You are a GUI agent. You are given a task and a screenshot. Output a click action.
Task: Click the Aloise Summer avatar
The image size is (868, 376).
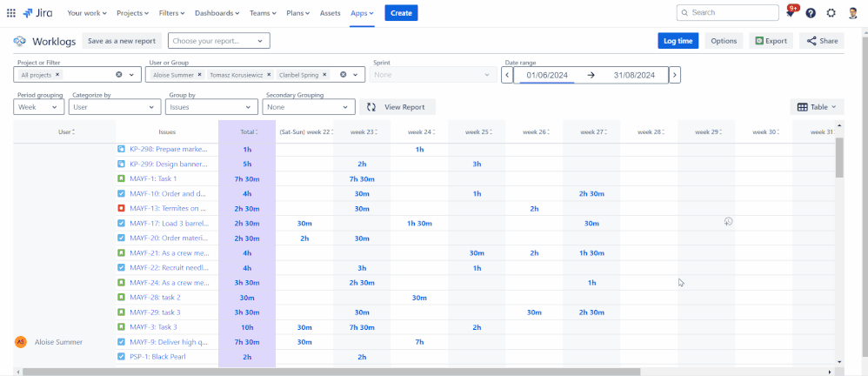[21, 342]
